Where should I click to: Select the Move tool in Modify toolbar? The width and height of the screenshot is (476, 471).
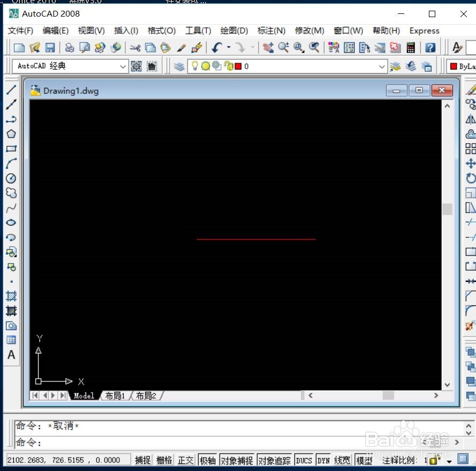click(471, 163)
